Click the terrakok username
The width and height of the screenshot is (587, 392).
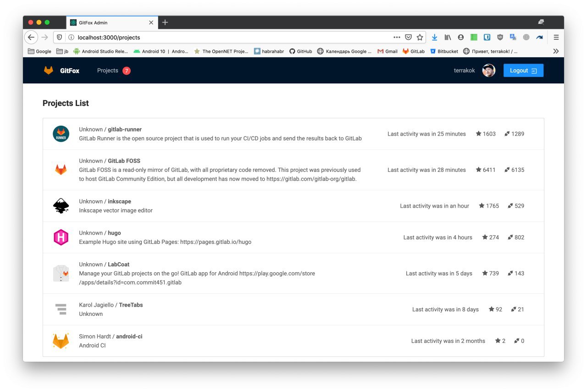tap(465, 71)
